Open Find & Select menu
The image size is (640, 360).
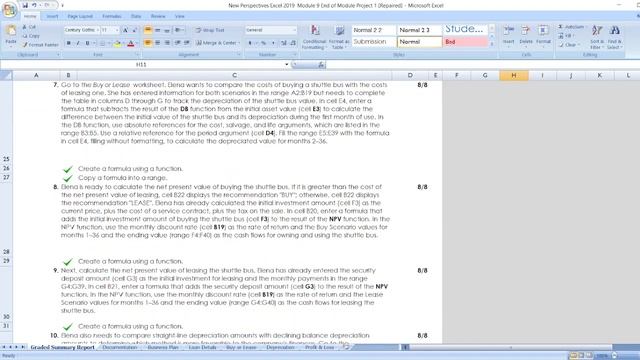pyautogui.click(x=614, y=37)
